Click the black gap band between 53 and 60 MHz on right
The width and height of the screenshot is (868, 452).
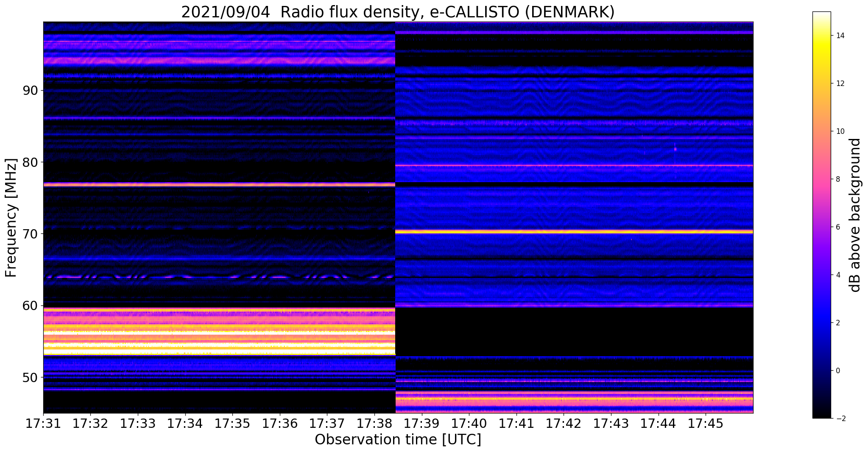click(574, 332)
